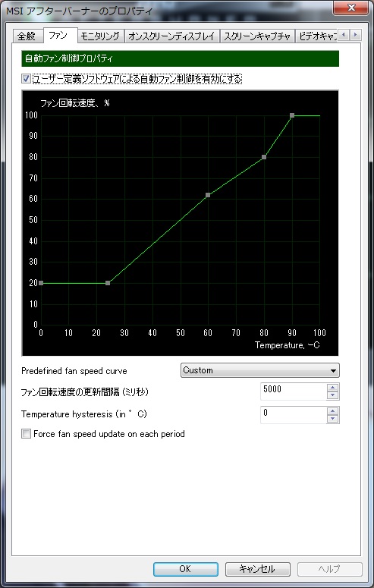Screen dimensions: 374x588
Task: Switch to the スクリーンキャプチャ tab
Action: coord(257,36)
